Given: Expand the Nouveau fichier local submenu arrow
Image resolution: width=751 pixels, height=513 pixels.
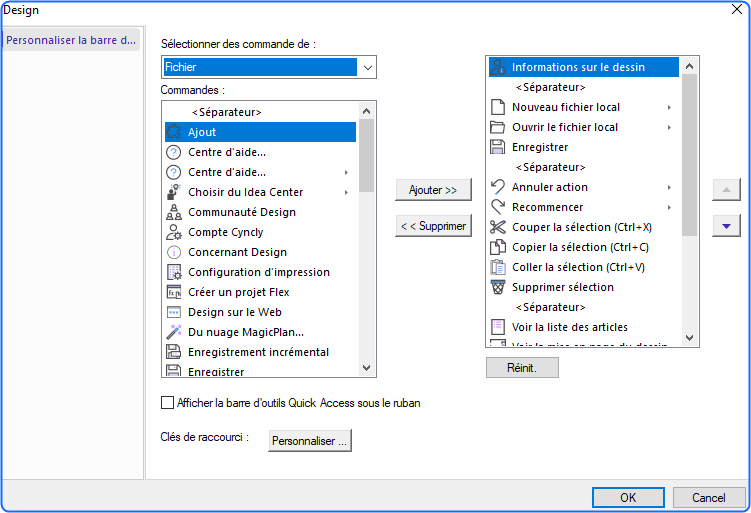Looking at the screenshot, I should pos(669,107).
